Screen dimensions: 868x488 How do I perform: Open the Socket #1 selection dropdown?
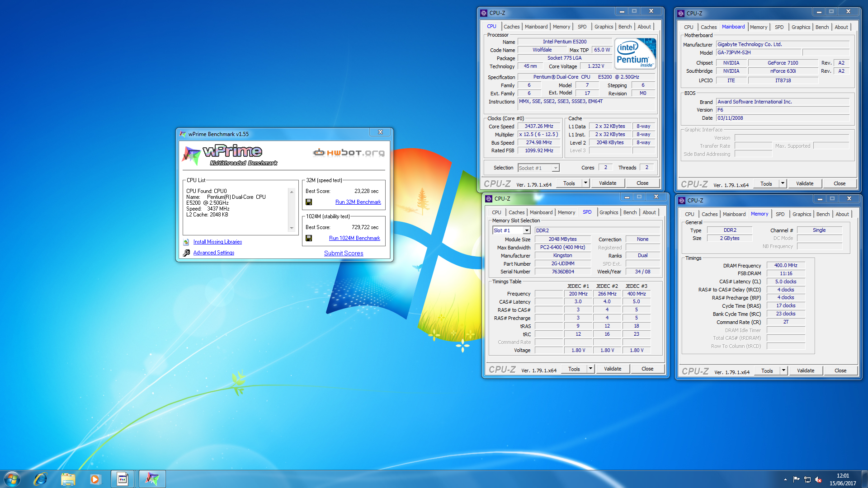[x=556, y=168]
